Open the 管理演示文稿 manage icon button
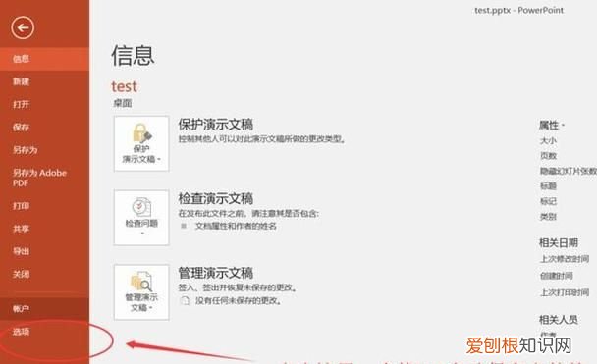597x364 pixels. (x=141, y=292)
